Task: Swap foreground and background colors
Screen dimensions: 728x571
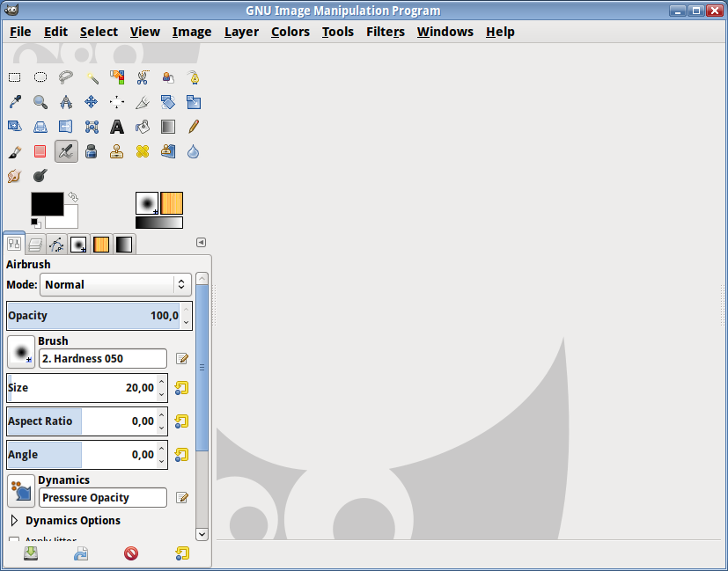Action: point(72,198)
